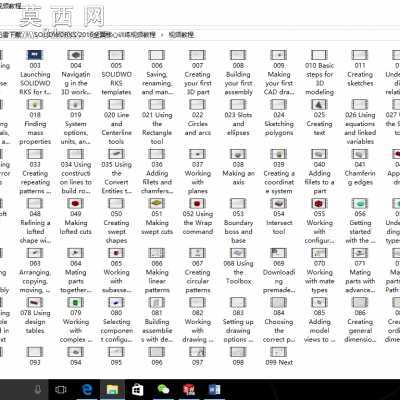
Task: Select the 038 Making an axis file
Action: (238, 168)
